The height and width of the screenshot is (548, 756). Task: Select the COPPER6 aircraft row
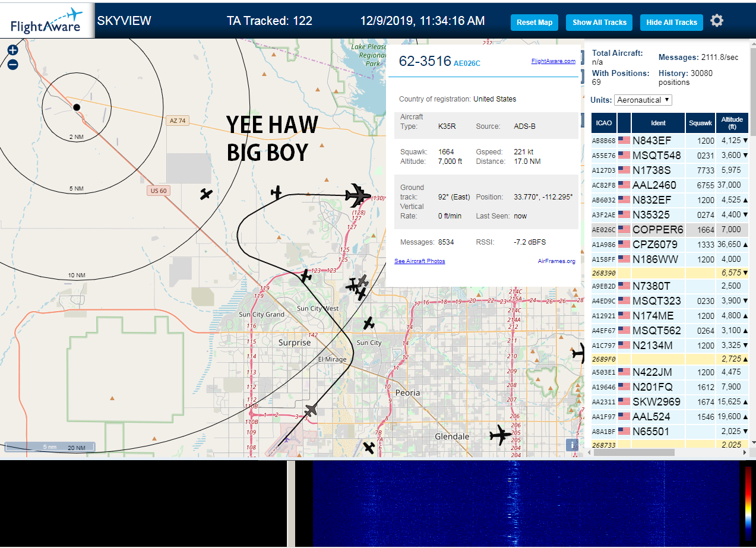click(670, 230)
